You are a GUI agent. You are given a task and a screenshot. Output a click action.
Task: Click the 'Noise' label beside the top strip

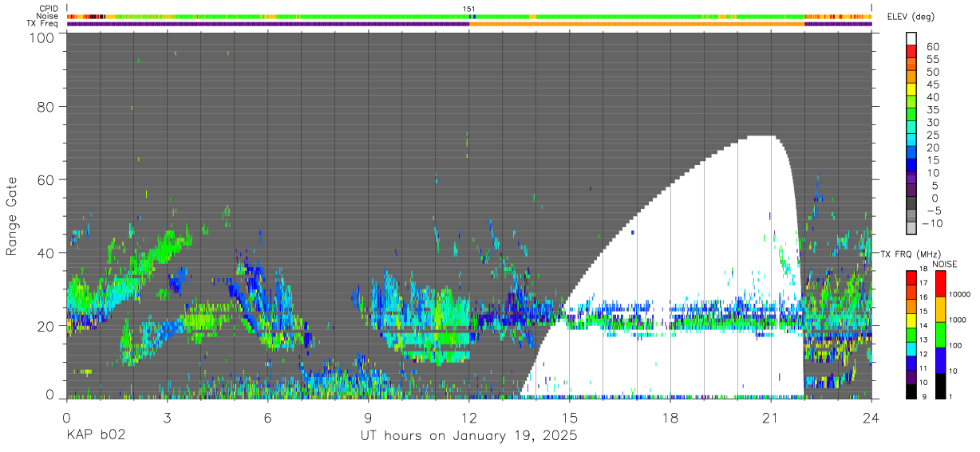coord(47,16)
